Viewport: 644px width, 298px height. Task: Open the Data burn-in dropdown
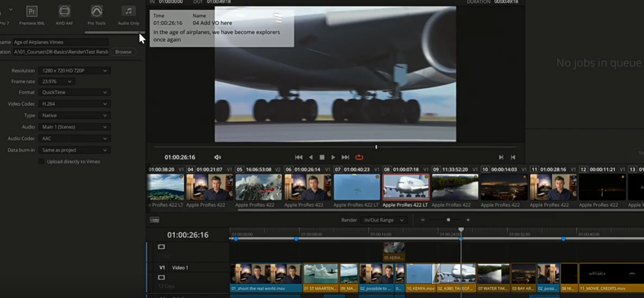click(x=74, y=150)
